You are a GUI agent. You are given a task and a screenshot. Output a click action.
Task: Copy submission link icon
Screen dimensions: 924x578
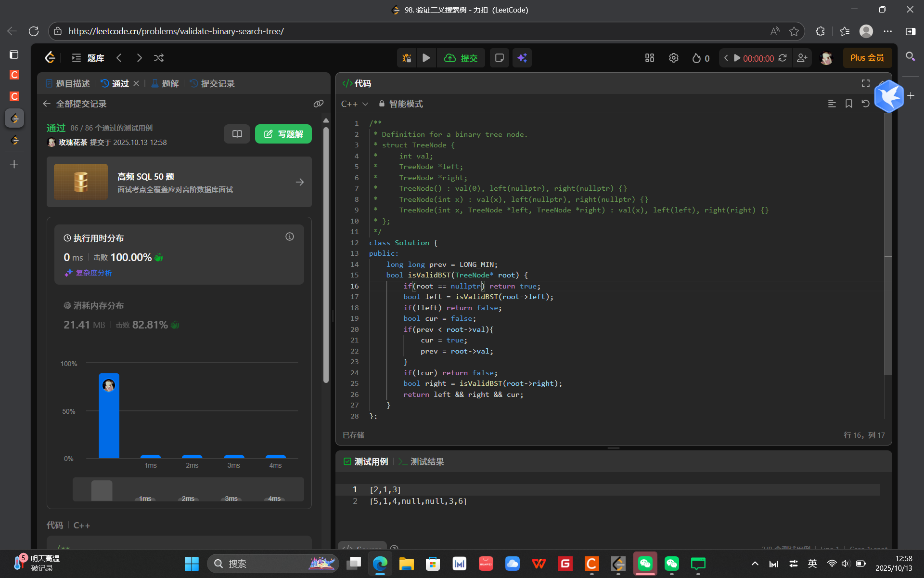coord(318,104)
